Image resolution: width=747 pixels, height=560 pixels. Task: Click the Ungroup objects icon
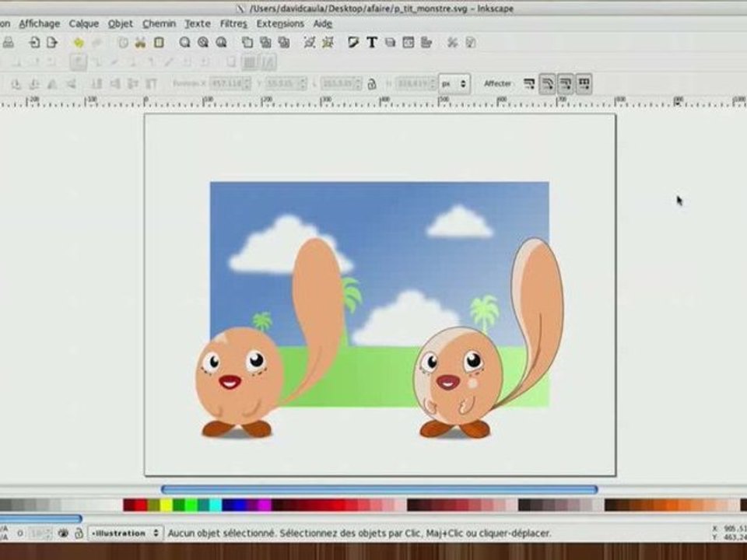pos(328,43)
